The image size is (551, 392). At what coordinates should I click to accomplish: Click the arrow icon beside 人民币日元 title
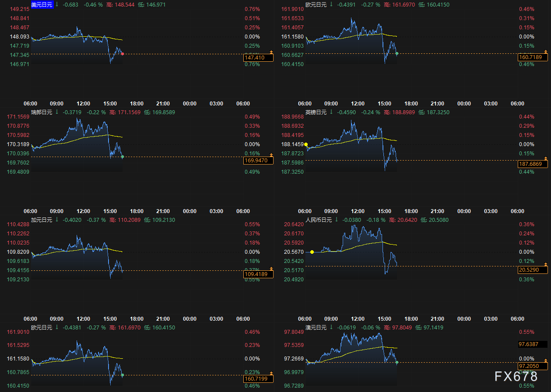coord(336,220)
